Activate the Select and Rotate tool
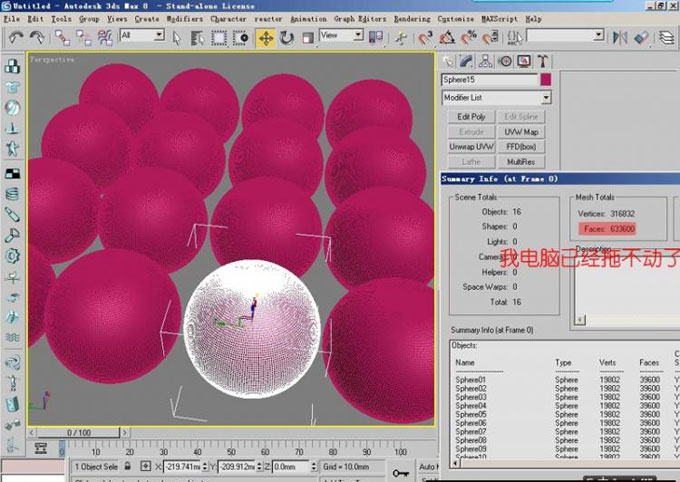The image size is (680, 482). pyautogui.click(x=287, y=37)
